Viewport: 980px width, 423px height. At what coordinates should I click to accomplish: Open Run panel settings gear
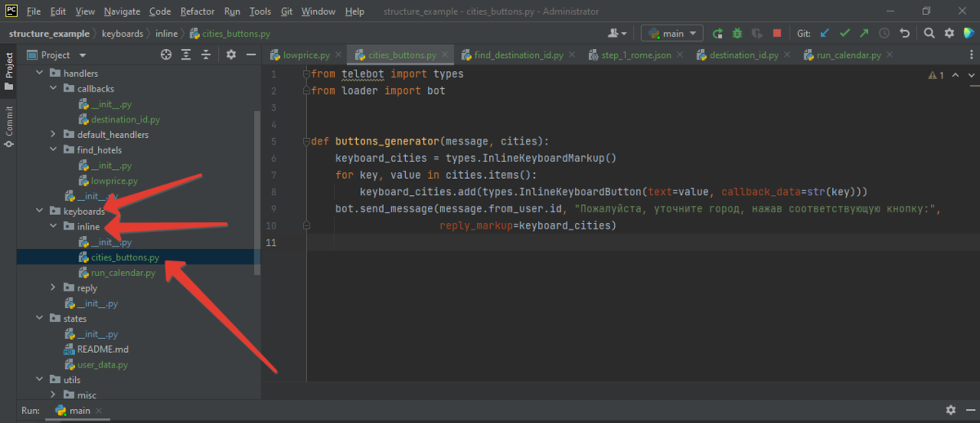(x=950, y=410)
